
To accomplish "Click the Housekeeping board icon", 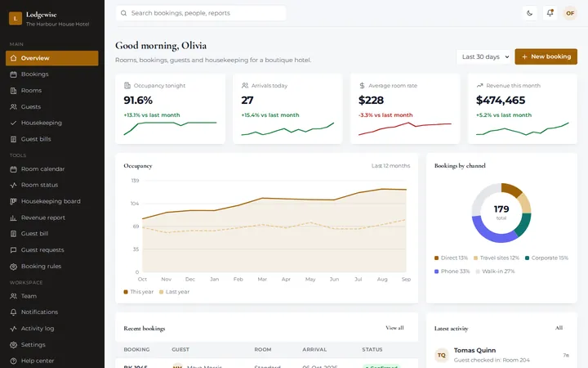I will (x=14, y=201).
